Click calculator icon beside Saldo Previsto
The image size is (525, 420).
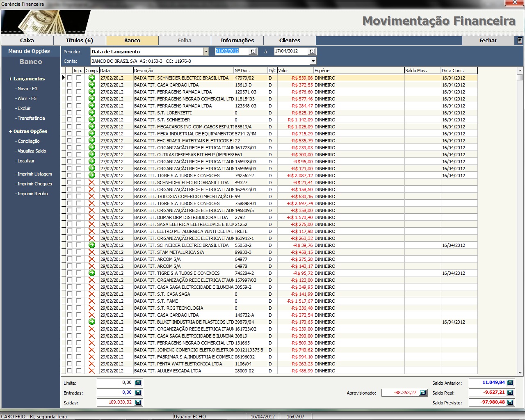(510, 402)
